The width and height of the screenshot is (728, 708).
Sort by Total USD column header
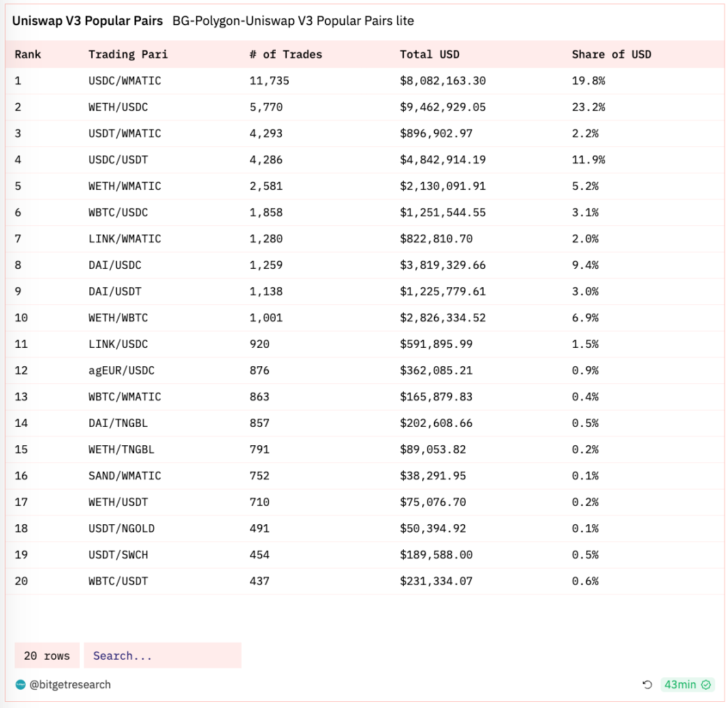coord(429,54)
